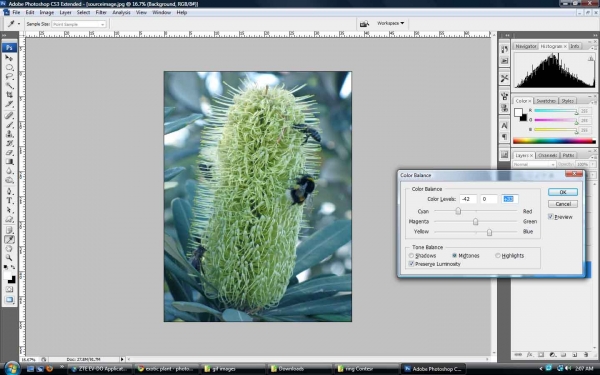600x375 pixels.
Task: Click the layer style fx icon
Action: click(x=530, y=355)
